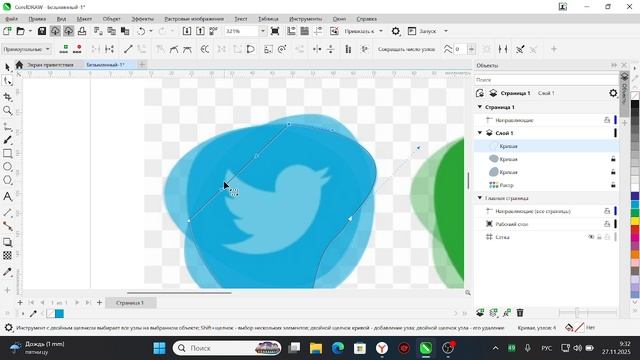Toggle print icon for Рабочий стол layer
This screenshot has height=360, width=640.
(x=607, y=224)
